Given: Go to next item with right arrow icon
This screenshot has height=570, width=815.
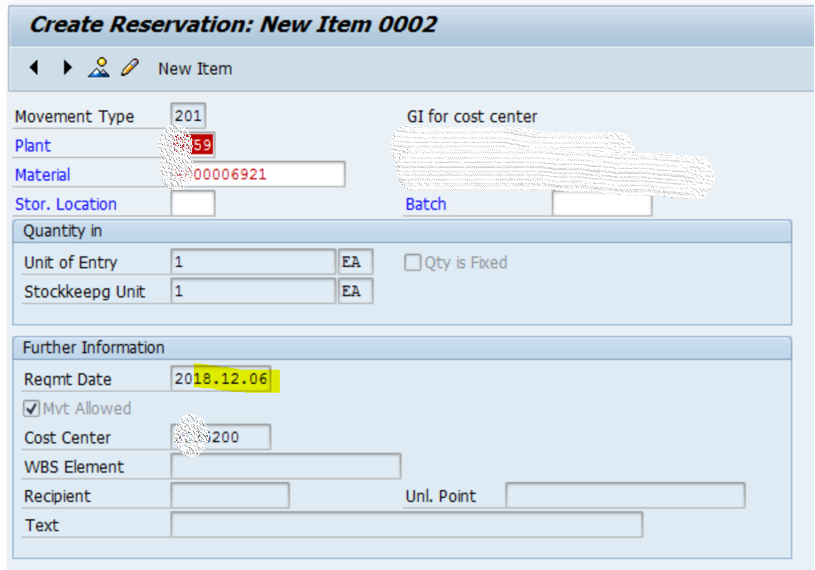Looking at the screenshot, I should tap(67, 68).
